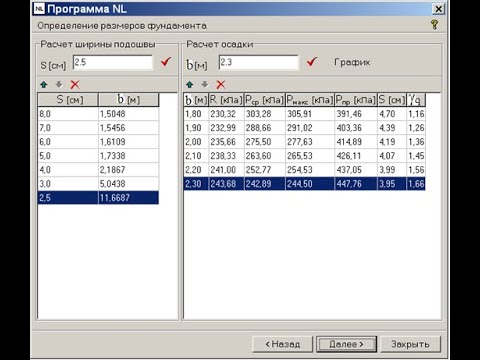This screenshot has width=480, height=360.
Task: Select the γq value 1,45
Action: click(x=416, y=156)
